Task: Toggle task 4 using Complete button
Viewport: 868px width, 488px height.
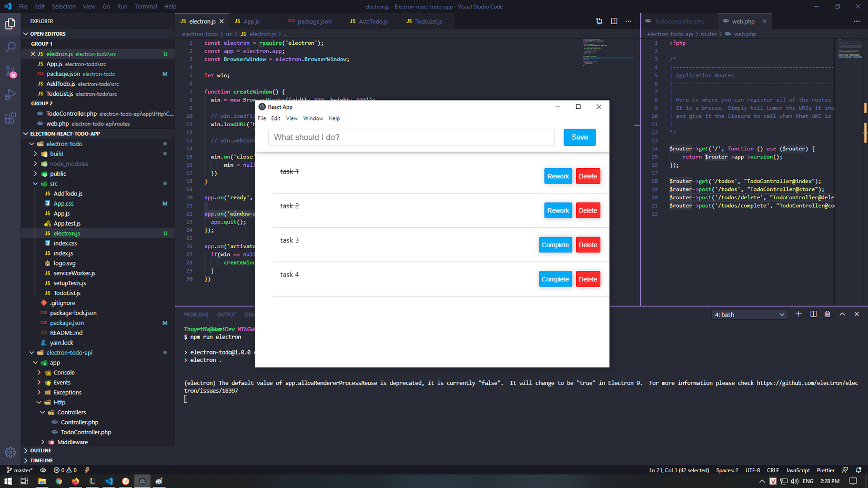Action: tap(555, 279)
